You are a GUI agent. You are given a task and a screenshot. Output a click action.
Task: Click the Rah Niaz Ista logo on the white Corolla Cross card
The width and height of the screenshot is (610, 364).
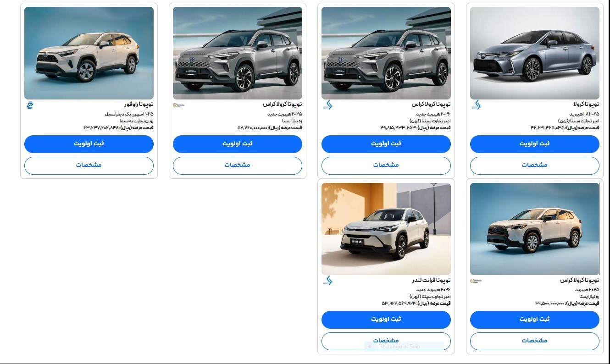point(476,281)
